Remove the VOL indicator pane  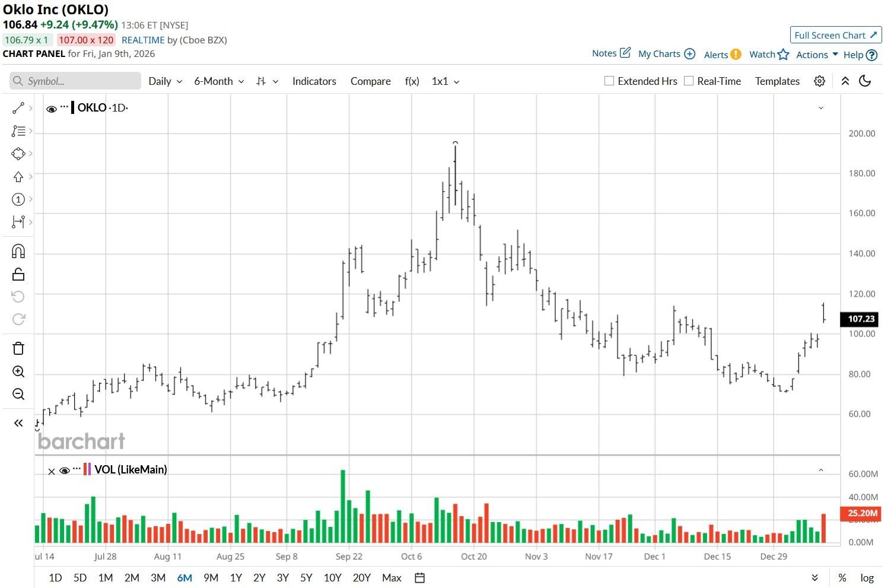52,471
